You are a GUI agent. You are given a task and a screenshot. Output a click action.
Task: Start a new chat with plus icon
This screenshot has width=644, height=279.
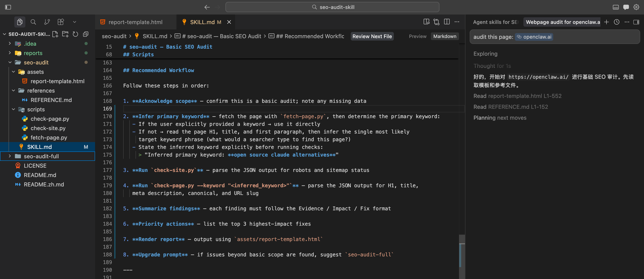click(606, 22)
